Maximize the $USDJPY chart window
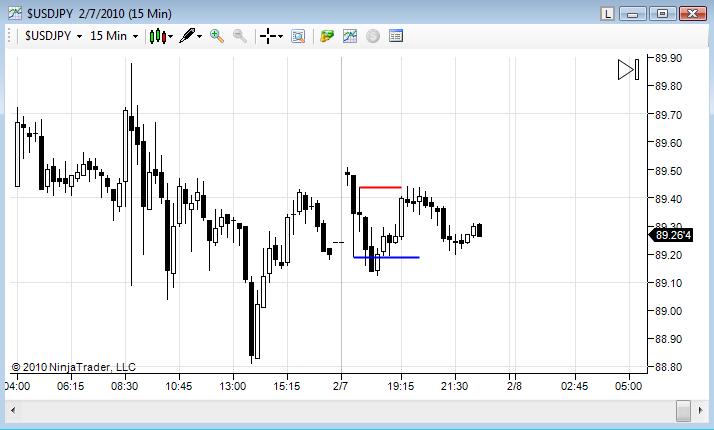Screen dimensions: 714x430 (x=662, y=14)
